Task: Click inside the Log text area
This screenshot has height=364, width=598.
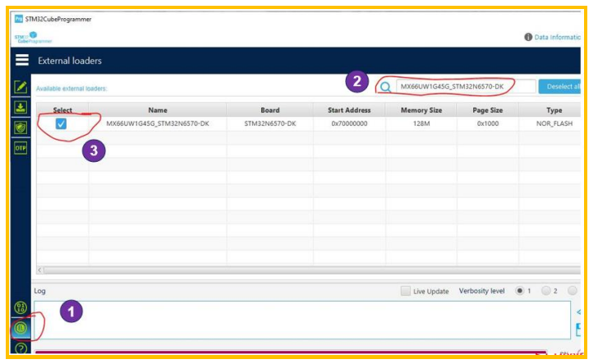Action: pyautogui.click(x=302, y=320)
